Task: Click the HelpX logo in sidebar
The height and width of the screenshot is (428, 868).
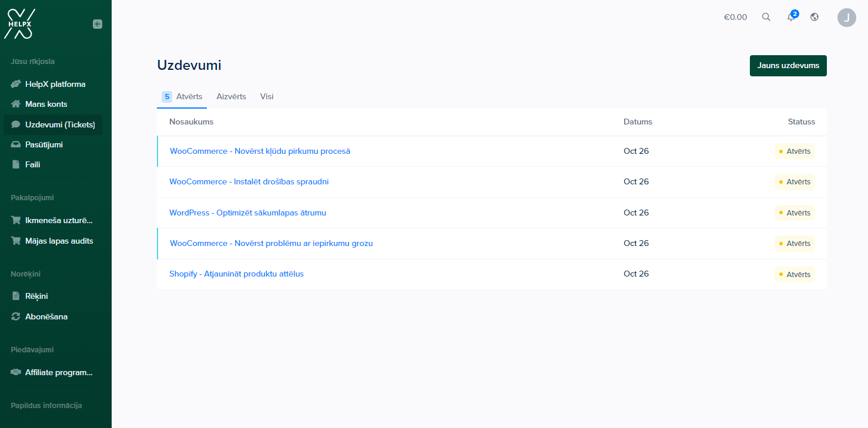Action: click(x=19, y=24)
